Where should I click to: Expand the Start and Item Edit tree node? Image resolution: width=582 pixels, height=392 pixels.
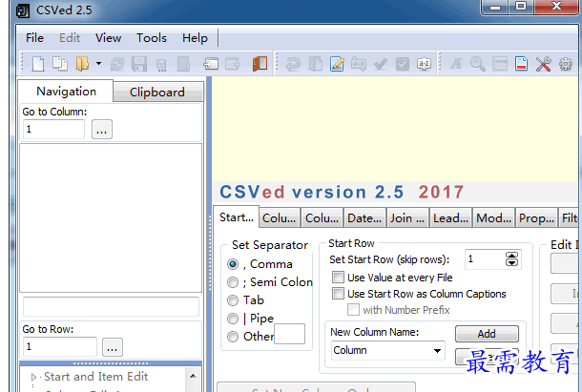pos(33,377)
